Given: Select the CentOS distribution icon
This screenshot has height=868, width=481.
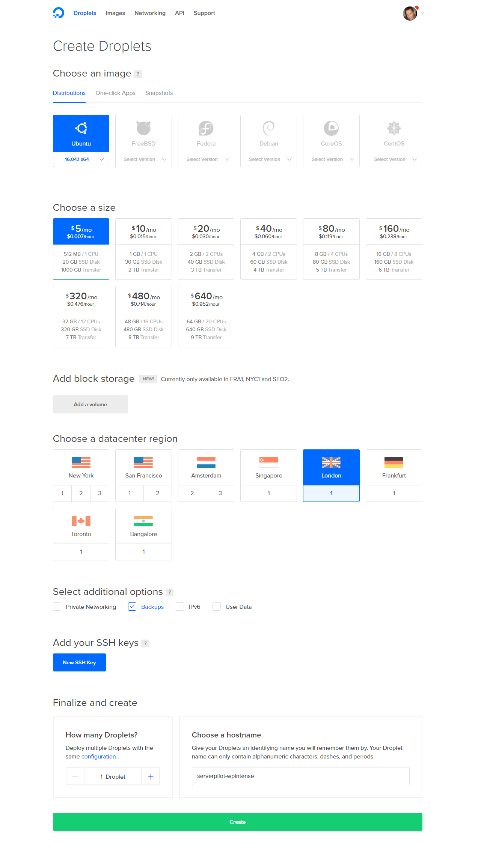Looking at the screenshot, I should tap(394, 128).
